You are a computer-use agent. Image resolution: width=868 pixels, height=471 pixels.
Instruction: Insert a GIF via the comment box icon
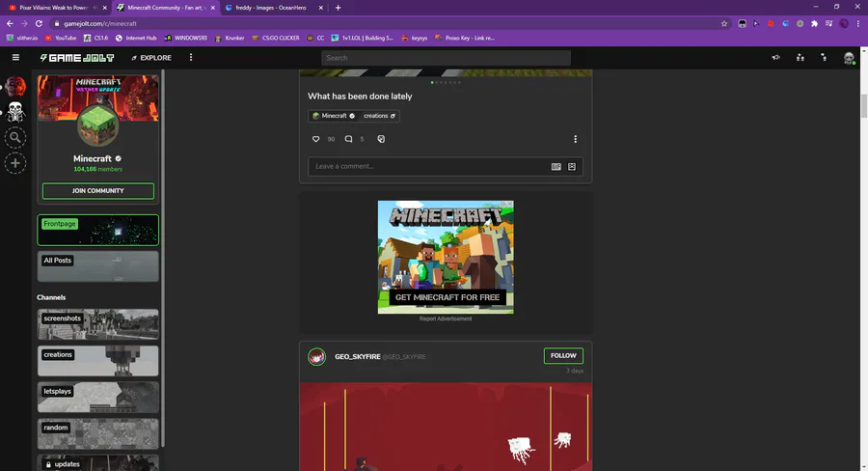tap(556, 167)
